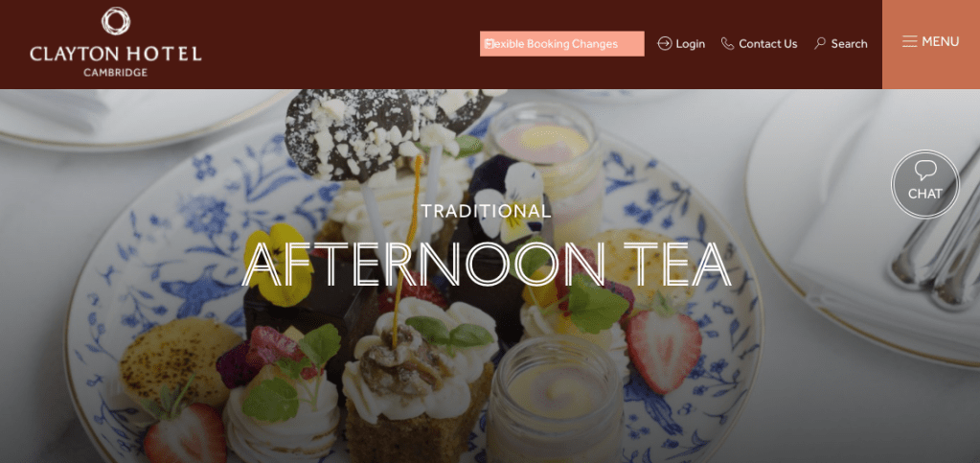Click the TRADITIONAL subtitle text

(x=487, y=211)
